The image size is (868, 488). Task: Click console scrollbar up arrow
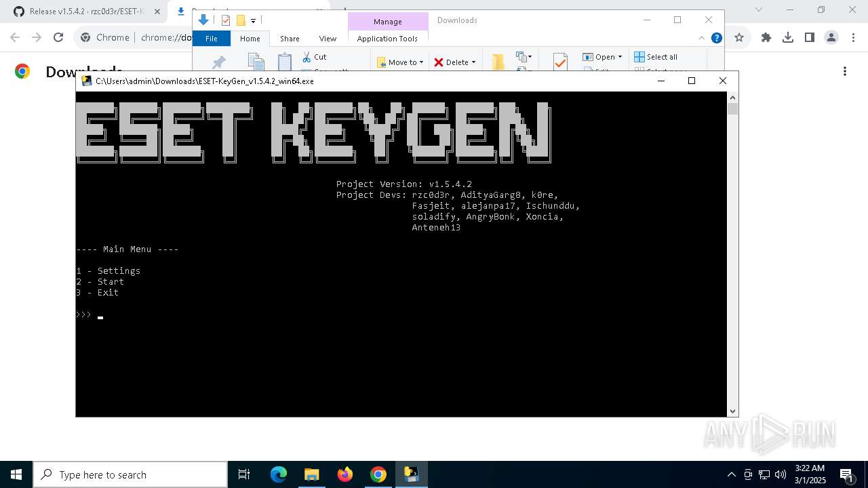pos(732,98)
